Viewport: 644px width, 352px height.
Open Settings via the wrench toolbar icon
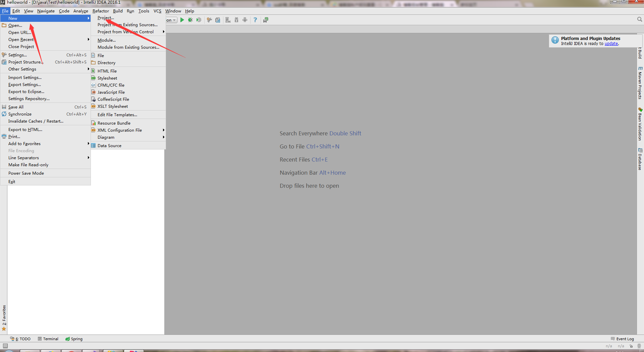pos(209,20)
